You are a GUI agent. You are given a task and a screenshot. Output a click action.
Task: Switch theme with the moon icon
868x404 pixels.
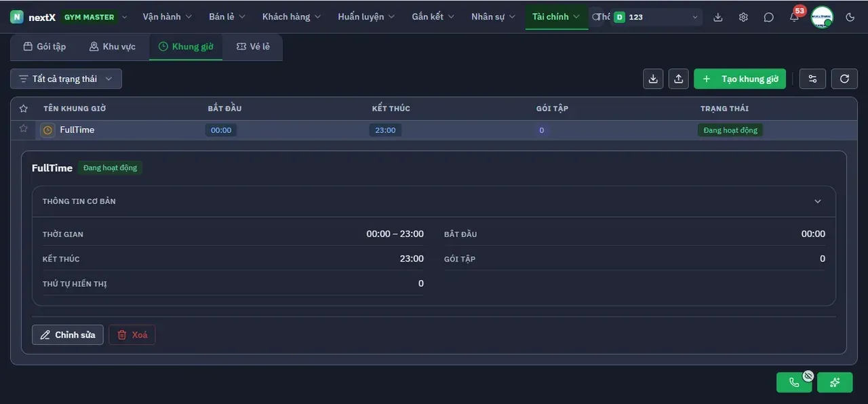(850, 17)
